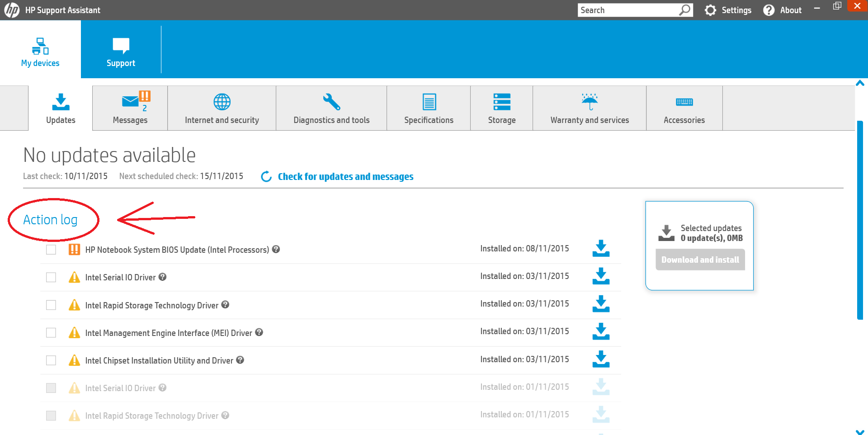The height and width of the screenshot is (435, 868).
Task: Click warning icon on Intel Rapid Storage 03/11/2015 row
Action: pyautogui.click(x=74, y=305)
